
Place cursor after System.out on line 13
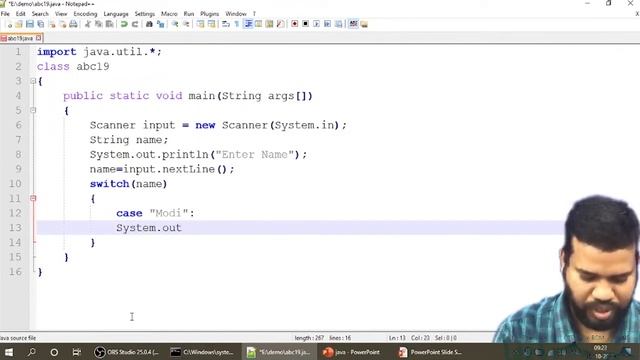tap(182, 228)
